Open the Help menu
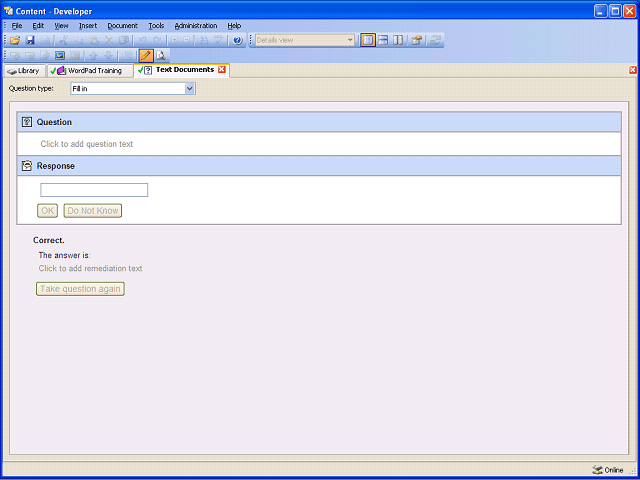Viewport: 640px width, 480px height. (234, 26)
